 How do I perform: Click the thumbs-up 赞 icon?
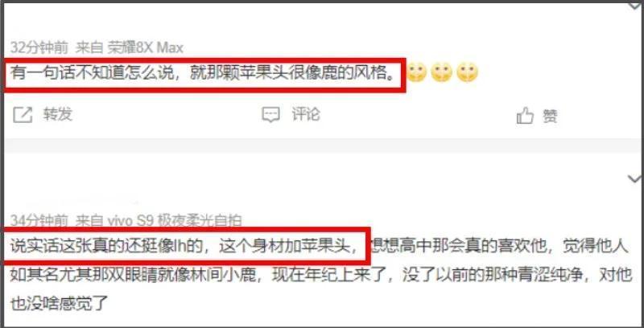(525, 116)
